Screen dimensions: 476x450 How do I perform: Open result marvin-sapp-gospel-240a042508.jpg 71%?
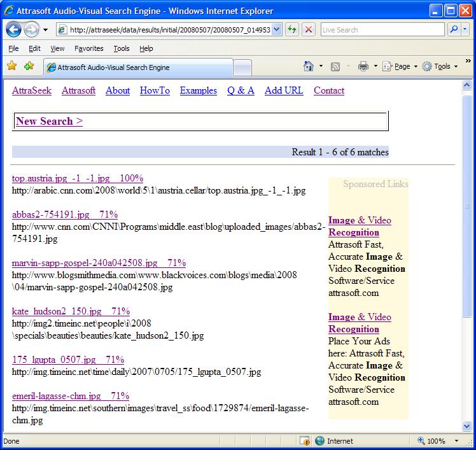[99, 263]
